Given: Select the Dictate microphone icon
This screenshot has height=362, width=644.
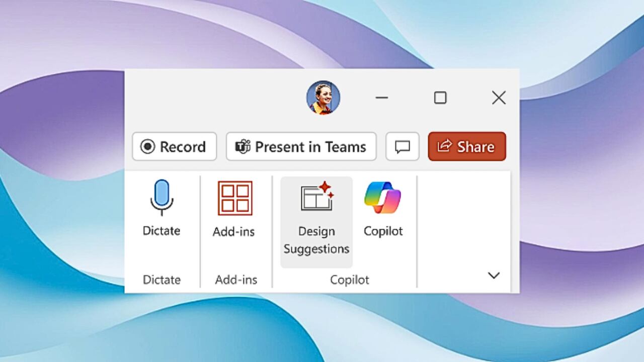Looking at the screenshot, I should pyautogui.click(x=161, y=198).
